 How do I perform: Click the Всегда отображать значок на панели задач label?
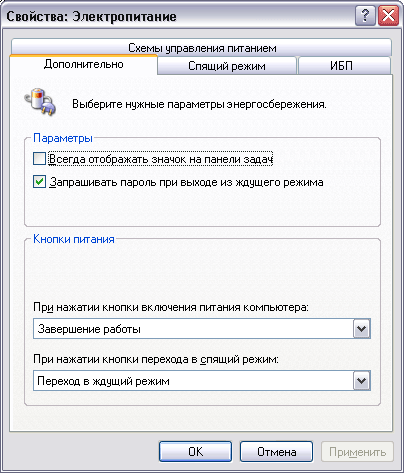point(161,159)
